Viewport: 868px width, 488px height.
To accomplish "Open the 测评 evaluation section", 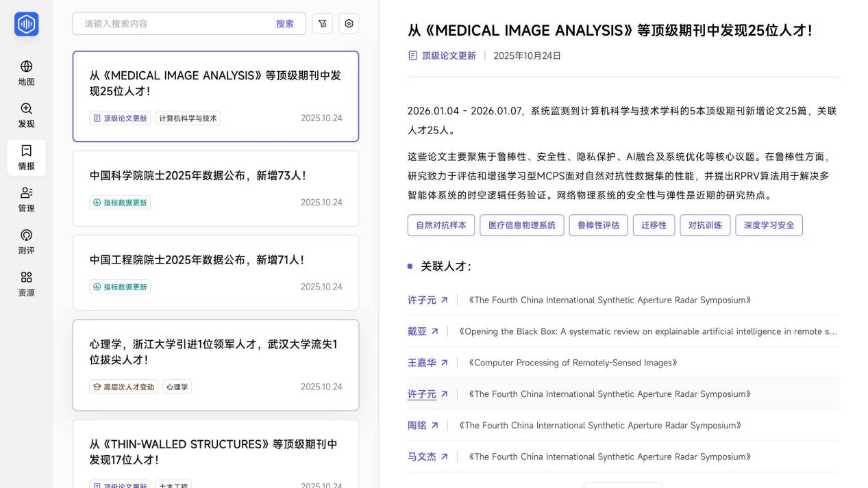I will click(x=26, y=242).
